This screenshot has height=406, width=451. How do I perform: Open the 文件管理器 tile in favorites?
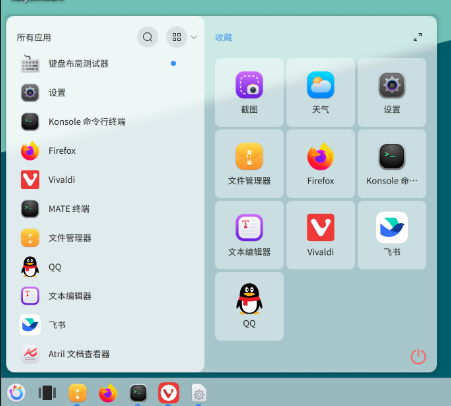[x=249, y=164]
